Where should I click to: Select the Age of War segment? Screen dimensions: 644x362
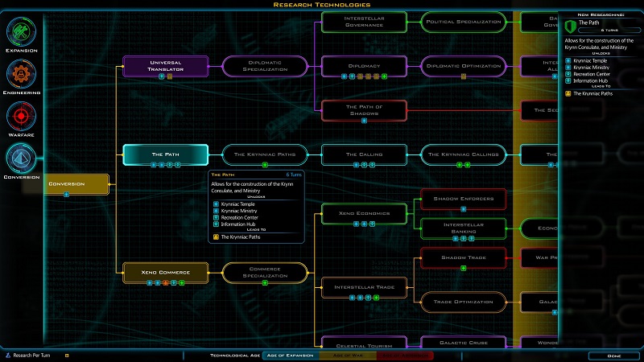pyautogui.click(x=348, y=356)
